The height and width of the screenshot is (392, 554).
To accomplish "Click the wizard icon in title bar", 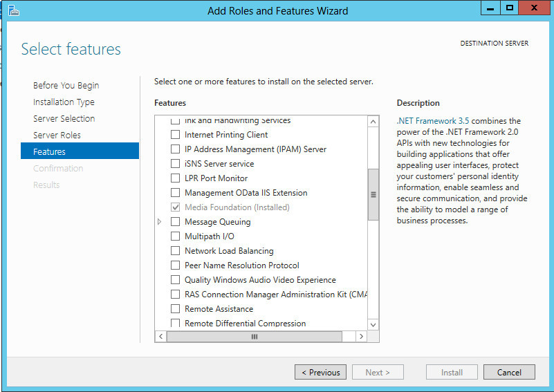I will pyautogui.click(x=13, y=10).
